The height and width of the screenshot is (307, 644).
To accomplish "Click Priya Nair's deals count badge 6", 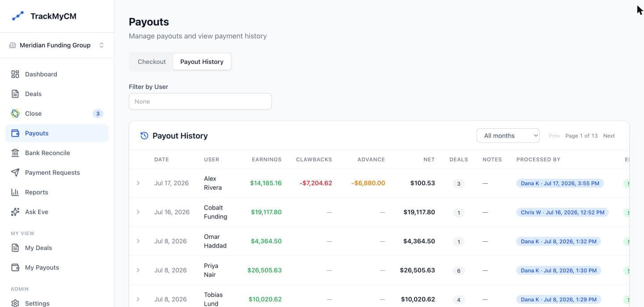I will coord(458,271).
